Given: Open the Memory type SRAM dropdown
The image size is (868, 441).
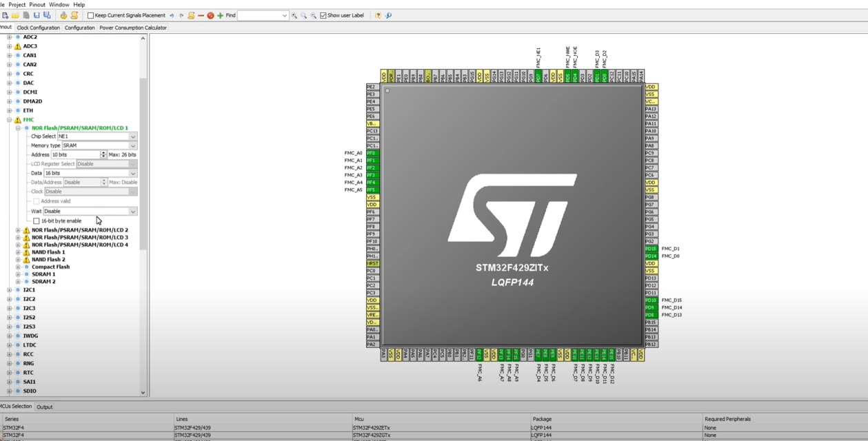Looking at the screenshot, I should point(132,145).
